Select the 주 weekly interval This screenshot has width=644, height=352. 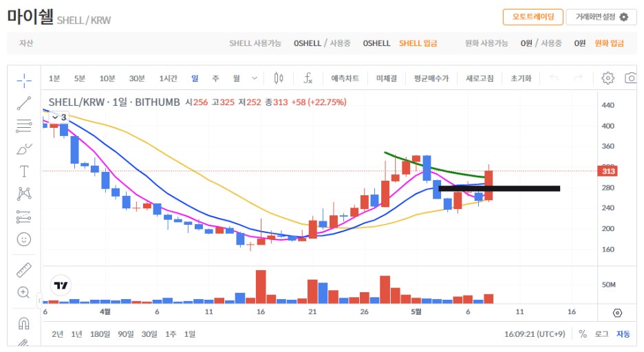point(215,78)
